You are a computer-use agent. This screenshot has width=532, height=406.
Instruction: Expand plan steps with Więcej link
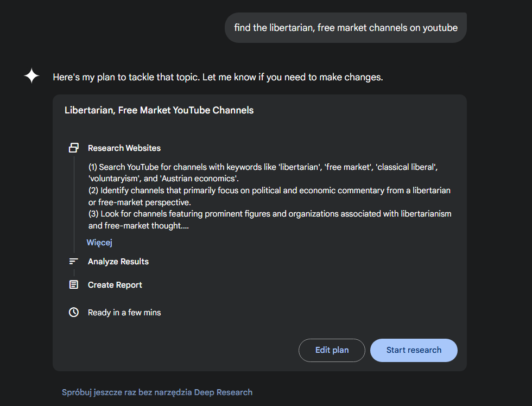click(99, 243)
